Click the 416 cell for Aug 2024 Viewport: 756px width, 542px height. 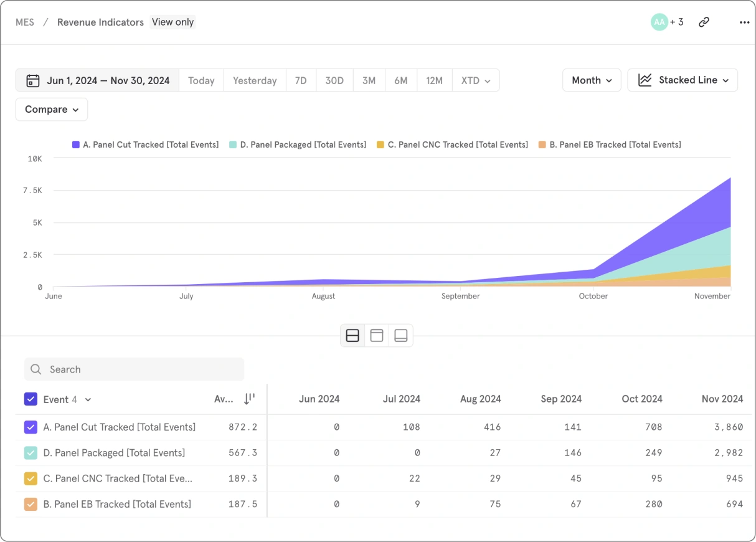pos(492,427)
